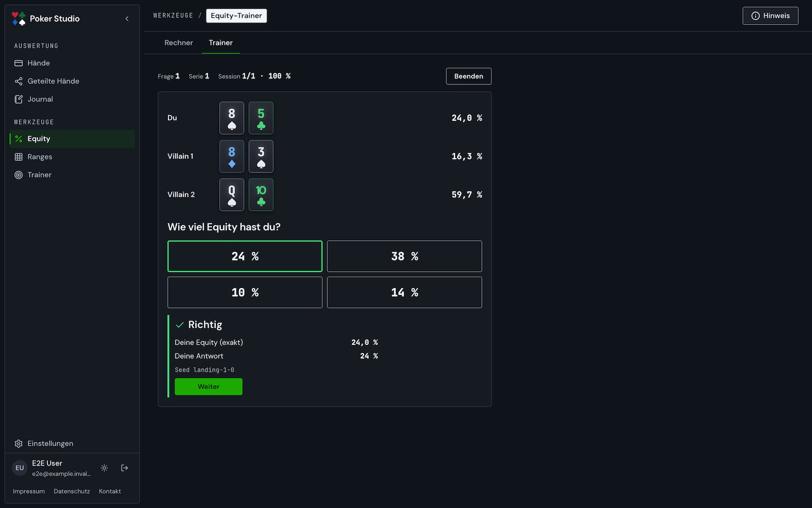Screen dimensions: 812x508
Task: Click the EU user avatar
Action: [x=20, y=468]
